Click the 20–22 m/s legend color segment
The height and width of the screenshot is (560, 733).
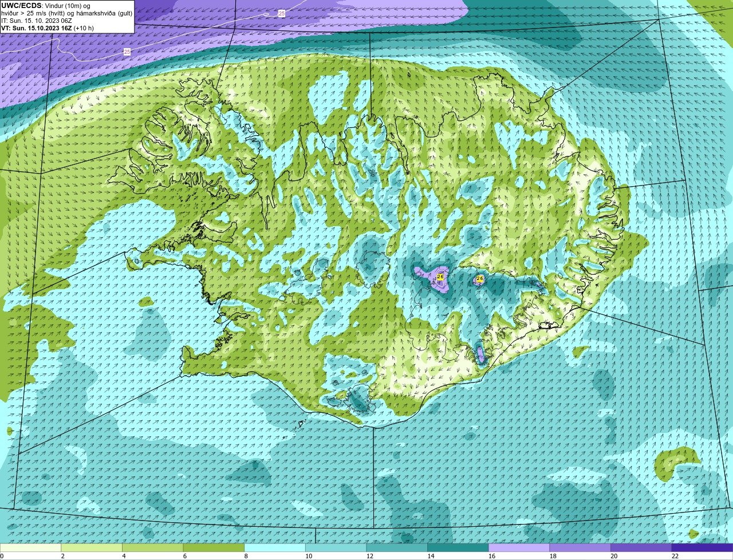(x=641, y=547)
